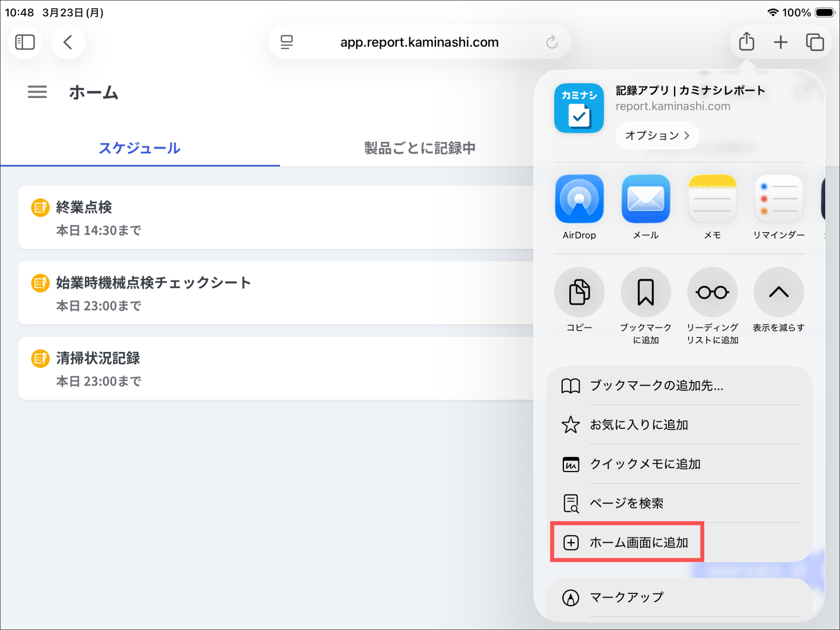The width and height of the screenshot is (840, 630).
Task: Click the app.report.kaminashi.com address field
Action: click(x=419, y=42)
